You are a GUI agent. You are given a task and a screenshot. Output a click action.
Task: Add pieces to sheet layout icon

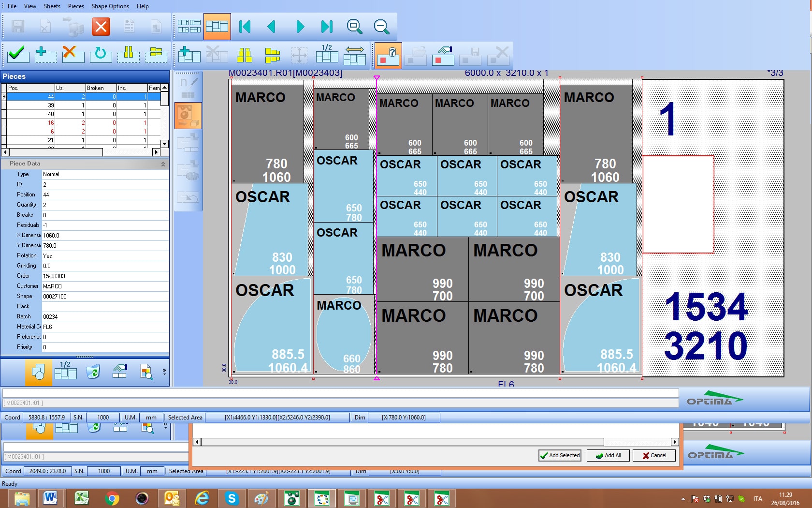point(189,55)
